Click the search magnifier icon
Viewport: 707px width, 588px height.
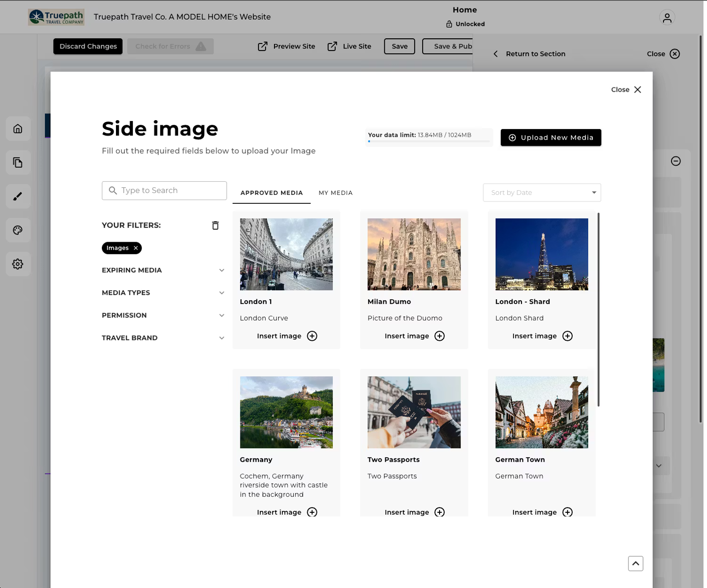(x=113, y=190)
